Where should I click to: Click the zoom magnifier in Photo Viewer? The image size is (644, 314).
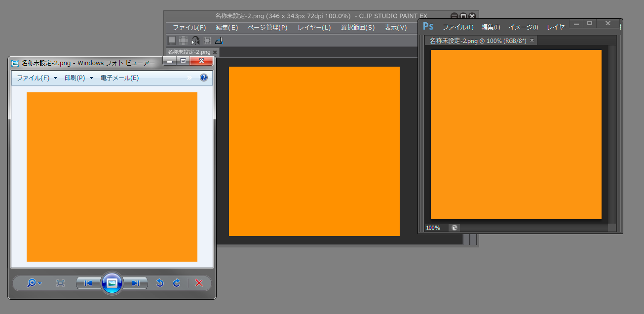coord(32,283)
